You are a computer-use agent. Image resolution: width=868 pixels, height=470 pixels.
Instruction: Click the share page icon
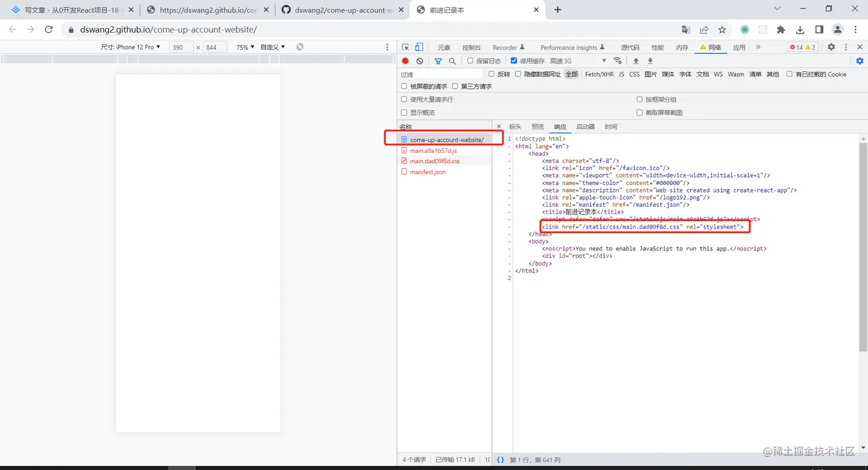[704, 30]
